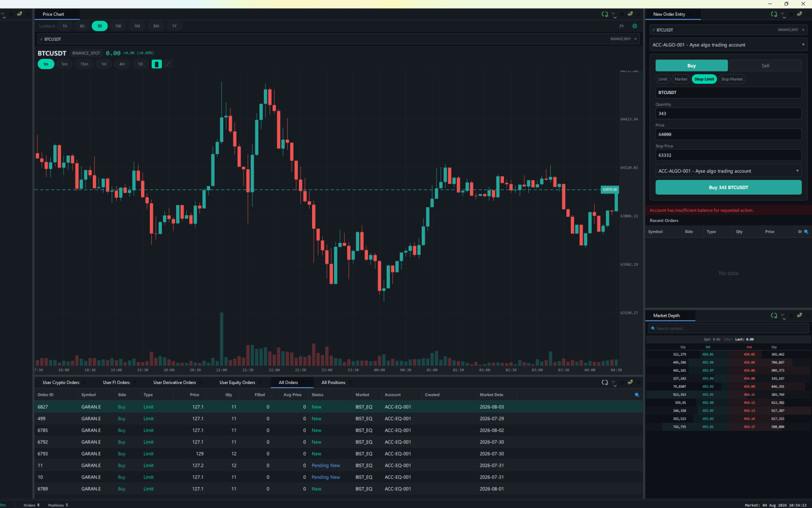Switch to the All Positions tab
This screenshot has height=508, width=812.
tap(333, 383)
